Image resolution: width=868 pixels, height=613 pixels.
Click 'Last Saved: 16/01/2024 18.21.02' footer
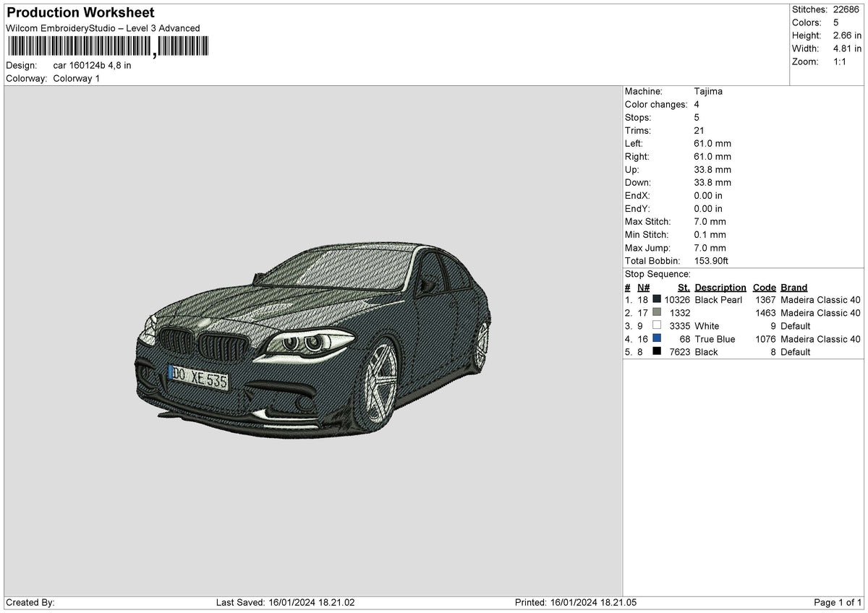(x=285, y=602)
